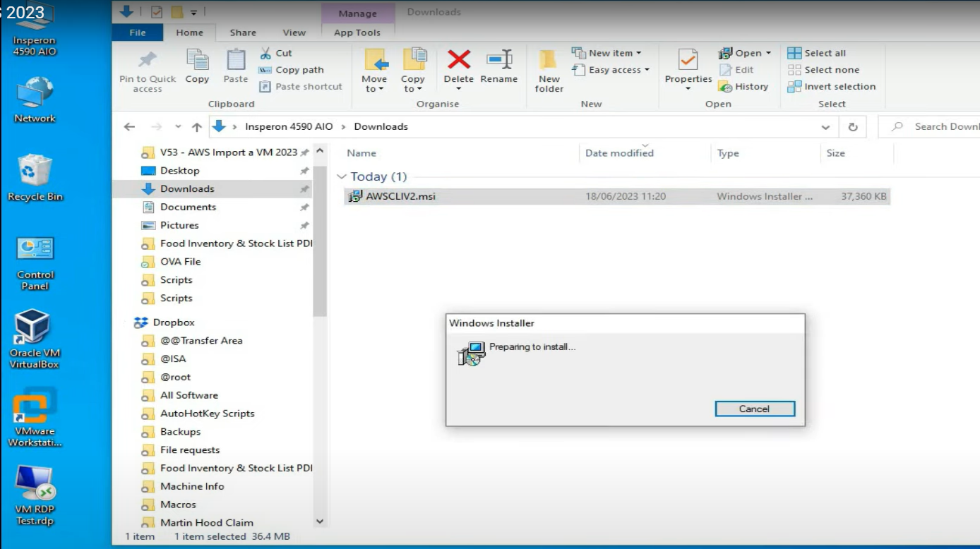
Task: Click VMware Workstation desktop icon
Action: click(x=35, y=418)
